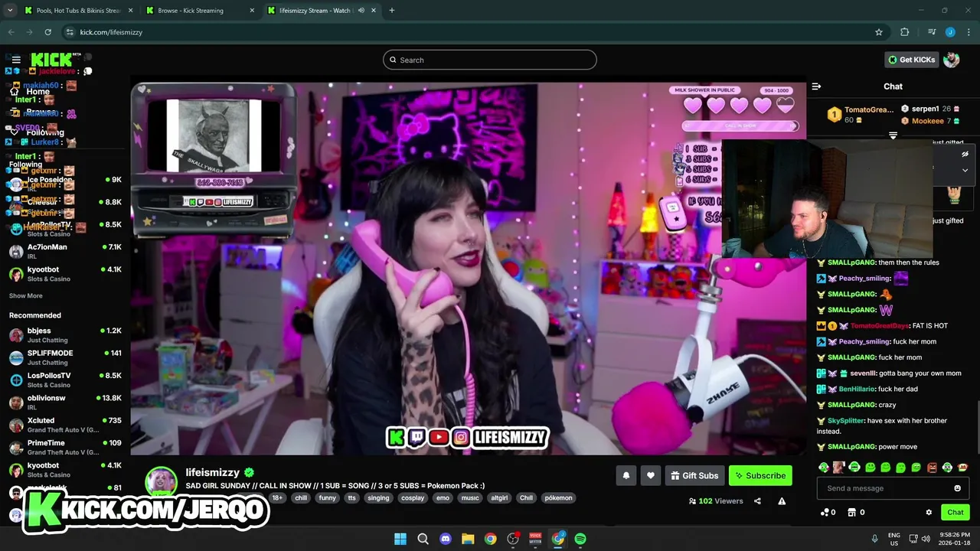Open Chrome tab search dropdown

pyautogui.click(x=10, y=11)
